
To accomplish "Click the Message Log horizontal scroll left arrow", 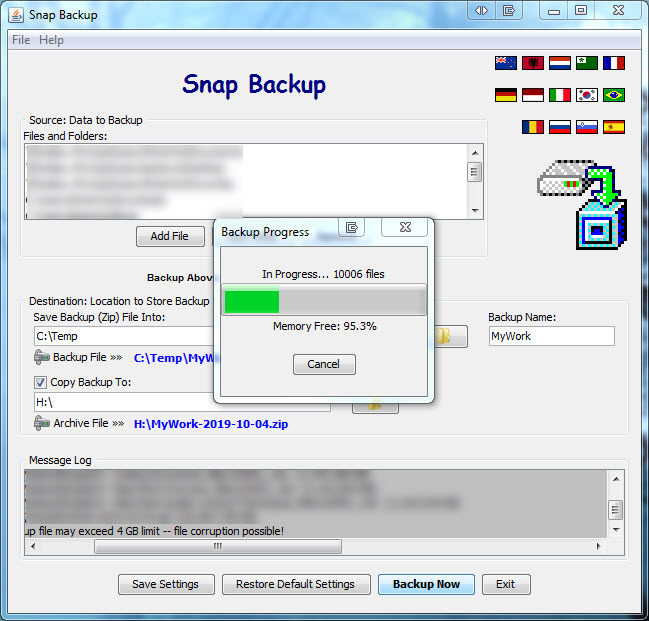I will point(33,546).
